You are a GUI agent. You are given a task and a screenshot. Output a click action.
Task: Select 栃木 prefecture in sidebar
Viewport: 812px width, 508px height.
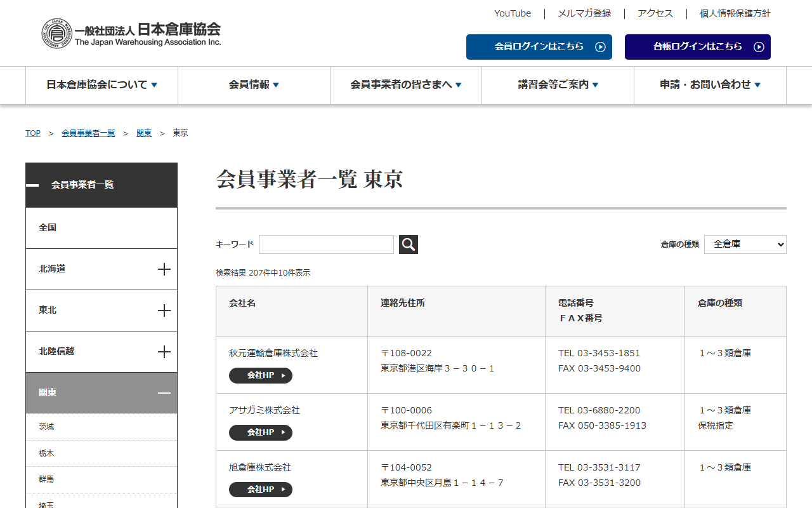pyautogui.click(x=101, y=453)
